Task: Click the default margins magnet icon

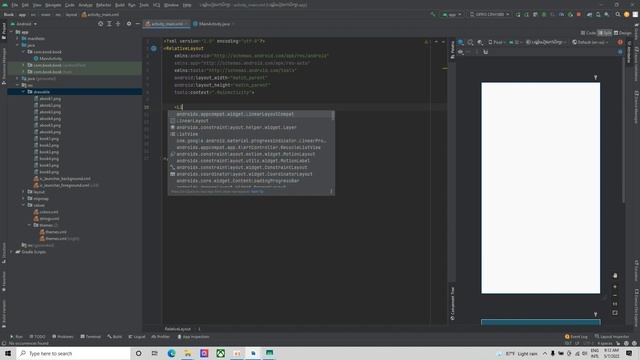Action: 486,52
